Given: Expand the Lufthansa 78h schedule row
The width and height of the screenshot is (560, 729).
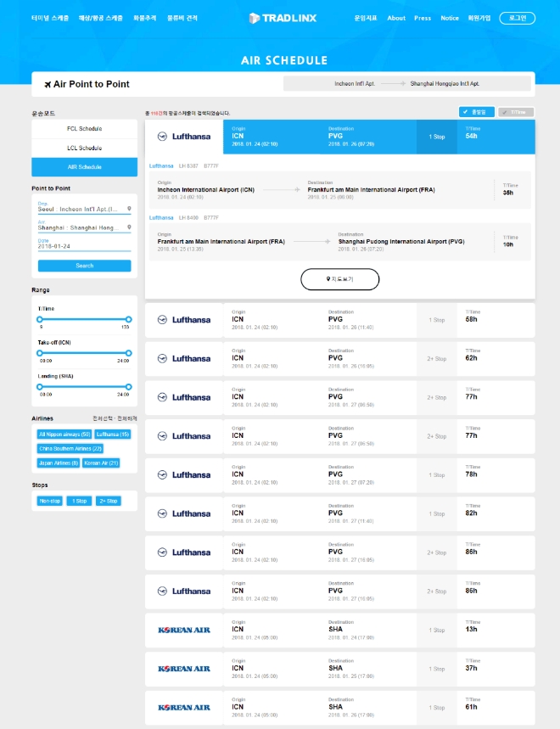Looking at the screenshot, I should [x=339, y=475].
